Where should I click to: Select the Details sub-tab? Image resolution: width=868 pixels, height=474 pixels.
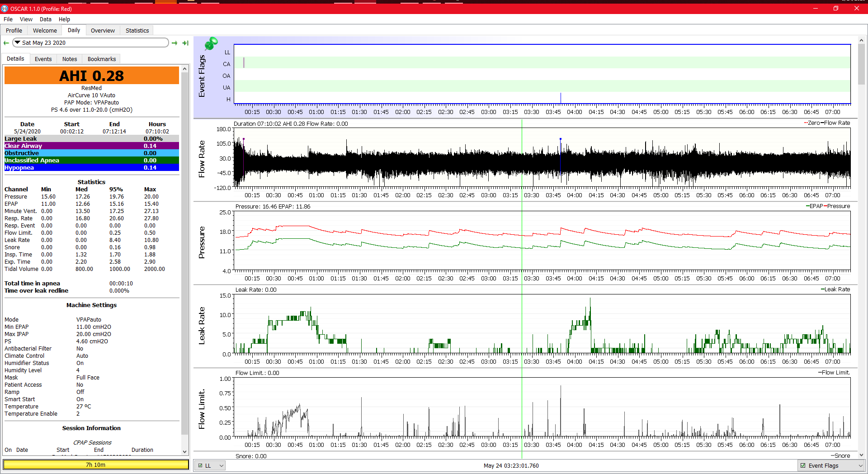tap(15, 59)
